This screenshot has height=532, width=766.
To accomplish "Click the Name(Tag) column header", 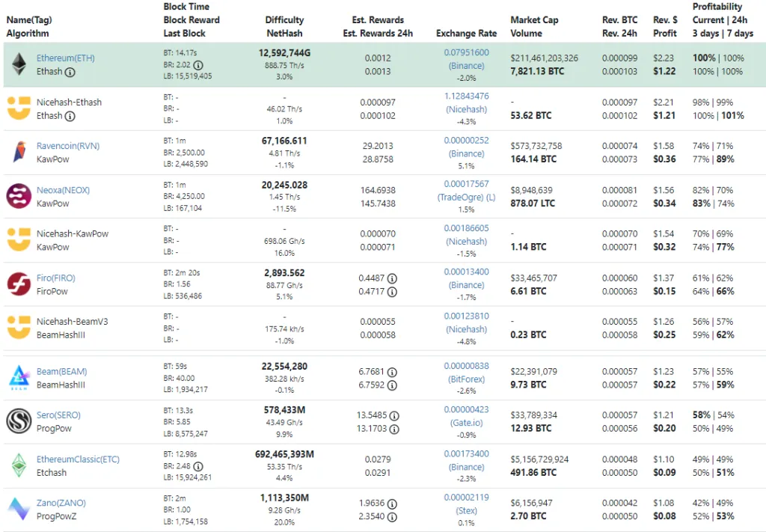I will pyautogui.click(x=29, y=20).
